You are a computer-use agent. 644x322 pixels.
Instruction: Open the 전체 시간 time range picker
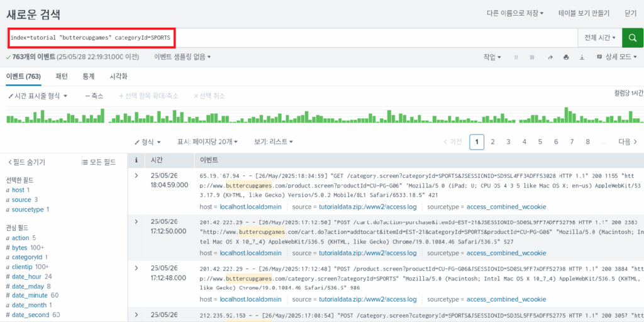[599, 38]
